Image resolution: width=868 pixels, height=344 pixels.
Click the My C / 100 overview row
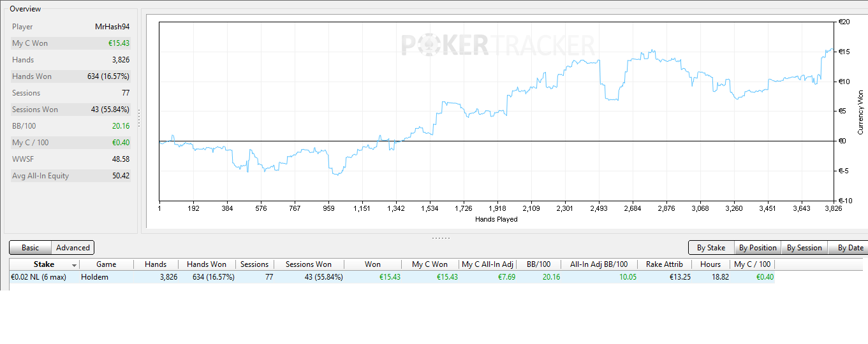[71, 143]
